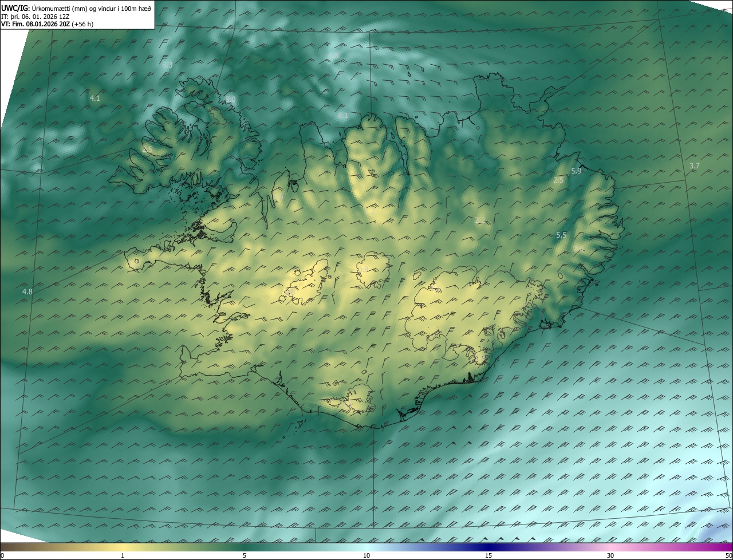Select the "VT: Fim. 08.01.2026 20Z (+56 h)" line
Screen dimensions: 733x560
click(x=47, y=24)
